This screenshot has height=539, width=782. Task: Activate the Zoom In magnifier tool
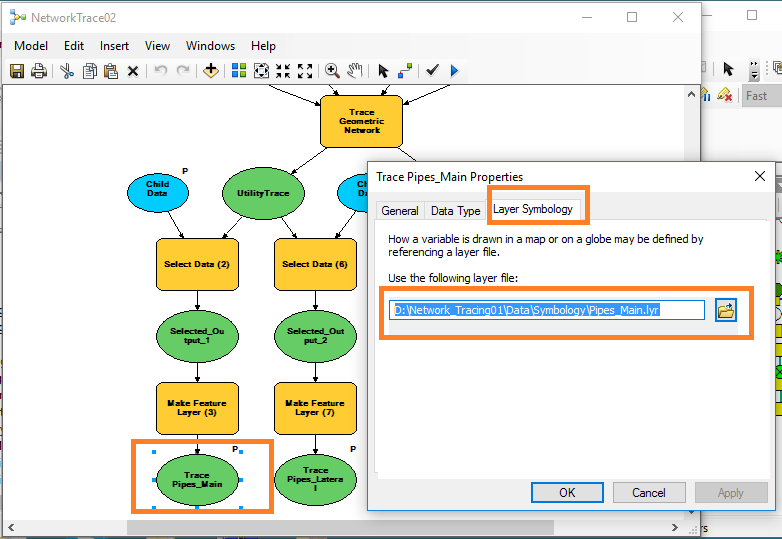click(332, 71)
